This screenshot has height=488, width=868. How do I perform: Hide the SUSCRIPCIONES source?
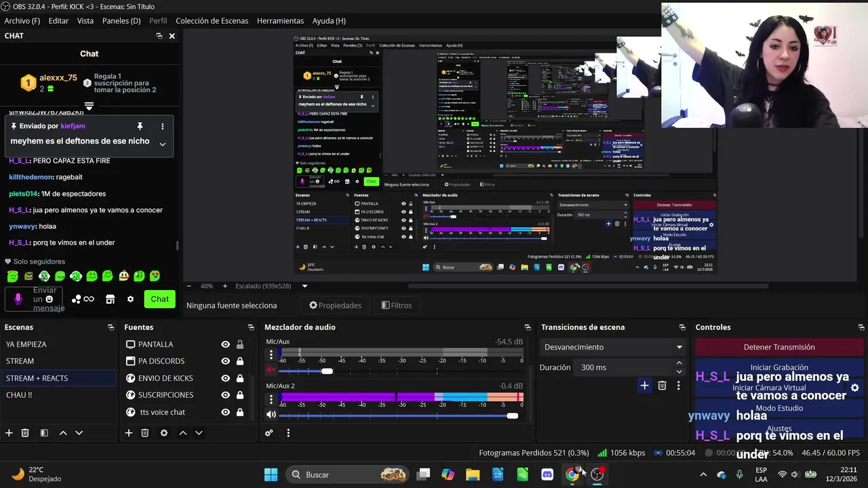click(225, 395)
